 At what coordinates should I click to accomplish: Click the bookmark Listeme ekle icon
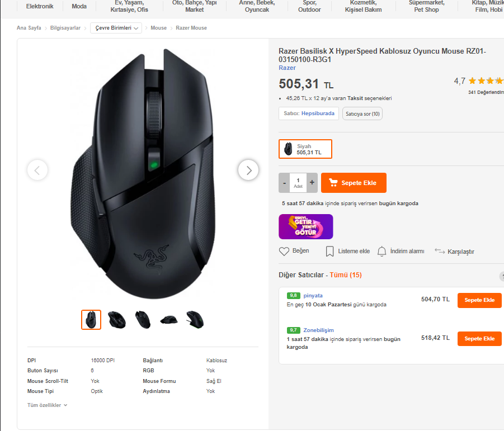(330, 251)
